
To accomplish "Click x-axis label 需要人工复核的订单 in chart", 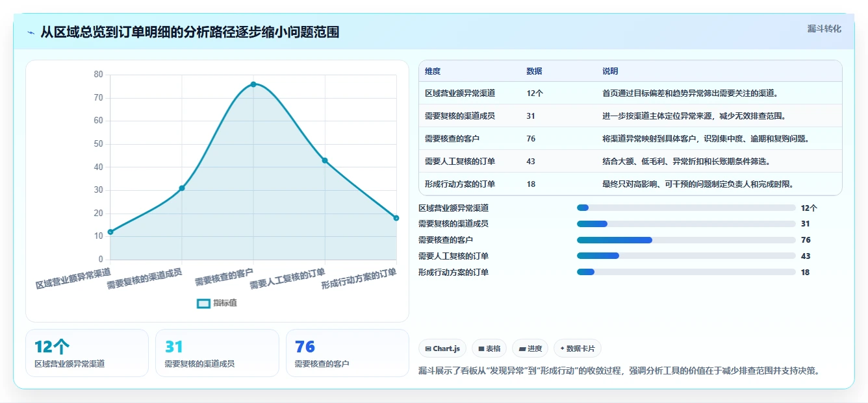I will (x=288, y=277).
